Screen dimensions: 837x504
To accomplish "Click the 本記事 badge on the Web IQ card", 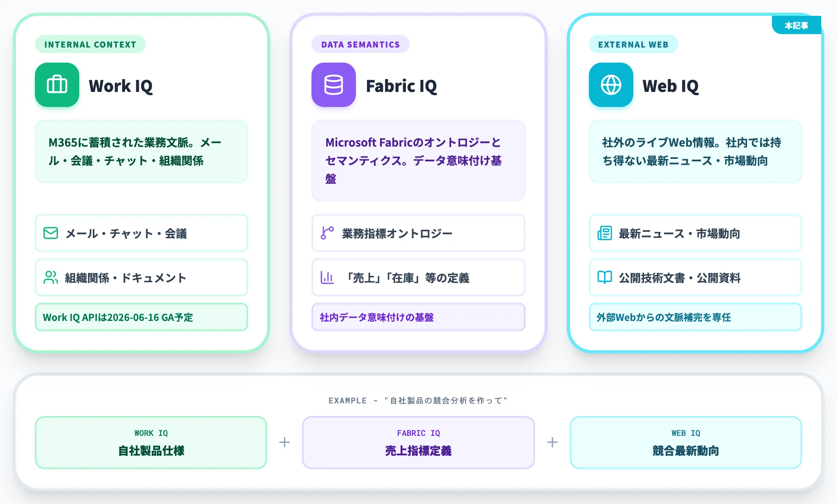I will (x=796, y=25).
